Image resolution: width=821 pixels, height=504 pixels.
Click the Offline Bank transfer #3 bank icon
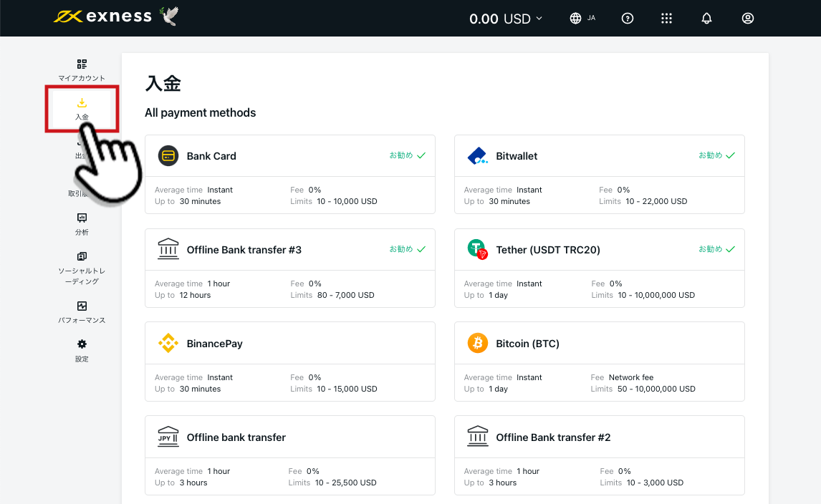point(168,249)
